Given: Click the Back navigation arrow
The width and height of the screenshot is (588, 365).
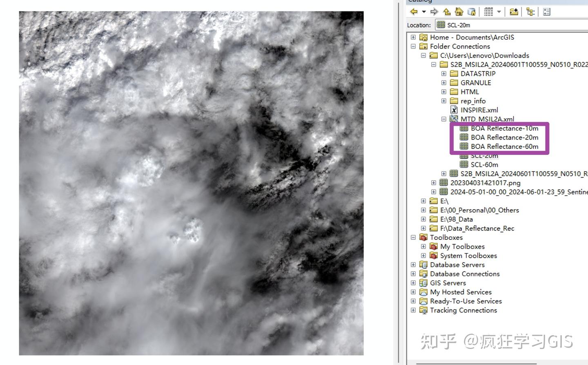Looking at the screenshot, I should (414, 11).
